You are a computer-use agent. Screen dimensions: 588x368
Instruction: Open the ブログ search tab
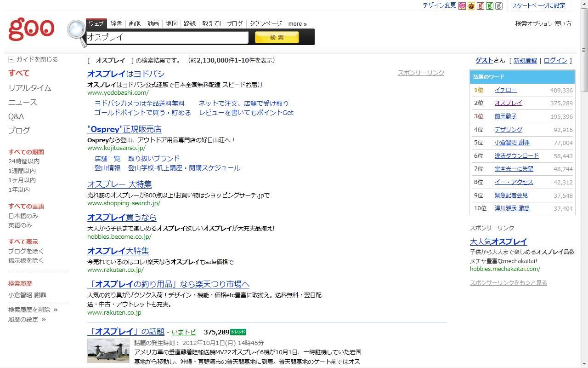[x=235, y=23]
